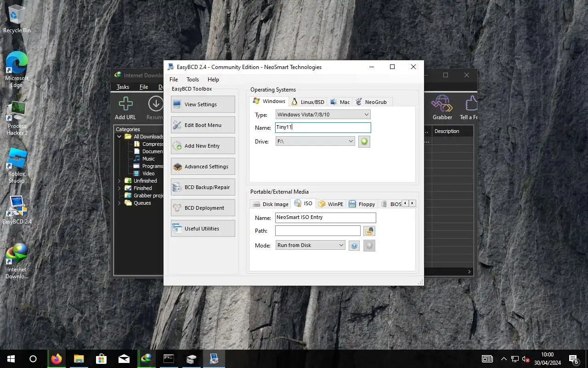
Task: Switch to the Disk Image tab
Action: click(271, 204)
